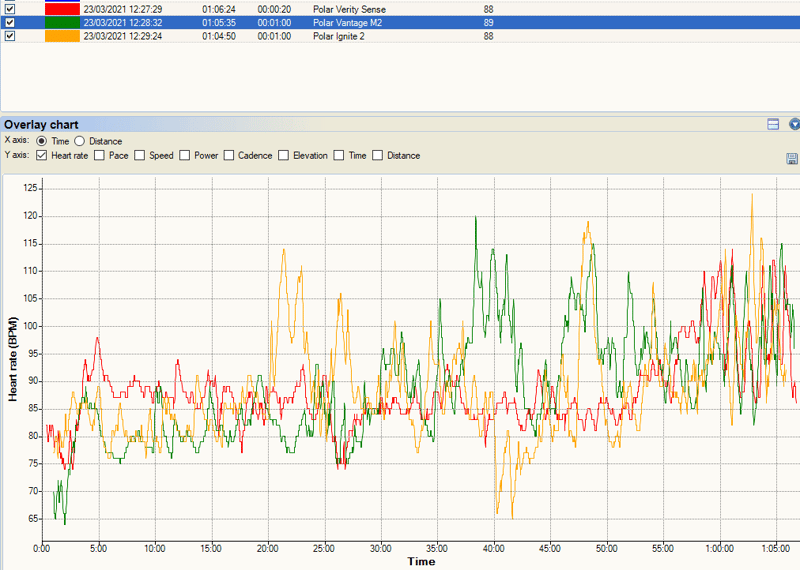Enable the Cadence Y axis checkbox
800x570 pixels.
(229, 156)
